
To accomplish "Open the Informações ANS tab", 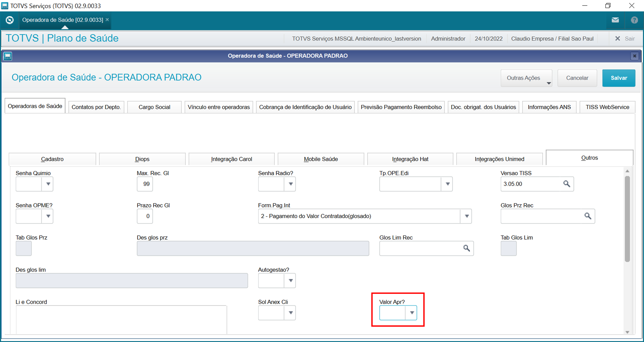I will (x=549, y=107).
